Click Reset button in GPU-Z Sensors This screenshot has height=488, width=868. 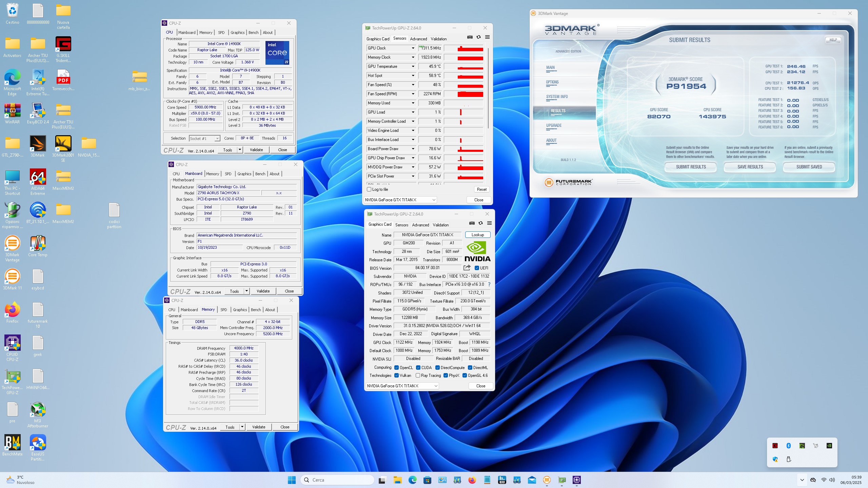click(x=481, y=189)
